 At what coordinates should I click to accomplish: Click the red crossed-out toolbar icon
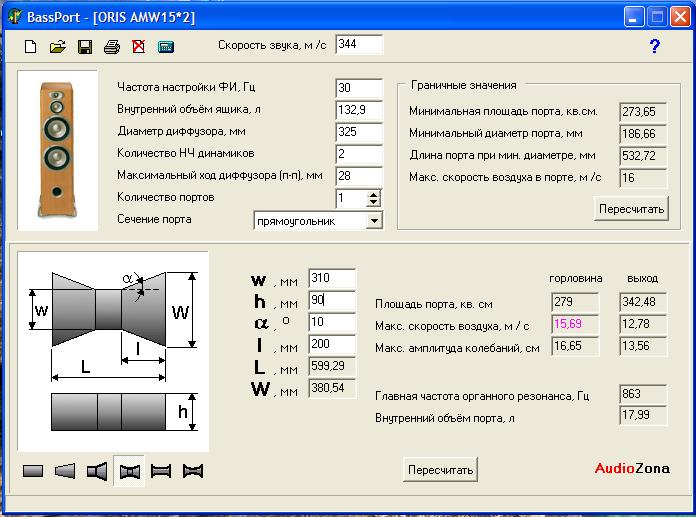pos(138,47)
